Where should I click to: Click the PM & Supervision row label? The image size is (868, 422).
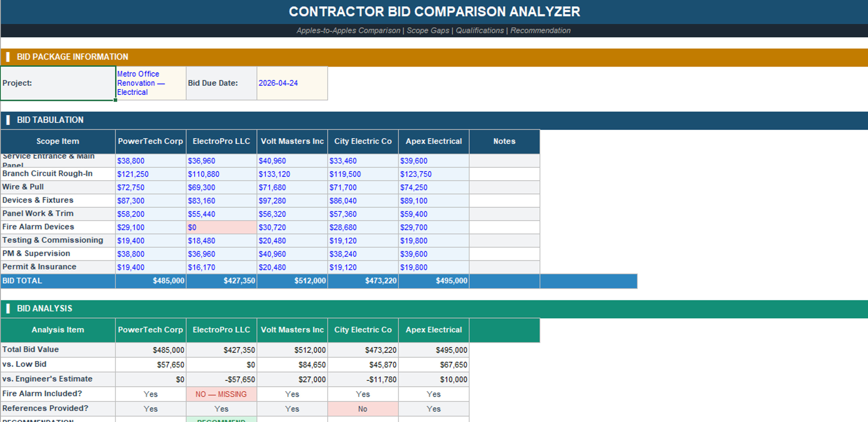[x=58, y=254]
